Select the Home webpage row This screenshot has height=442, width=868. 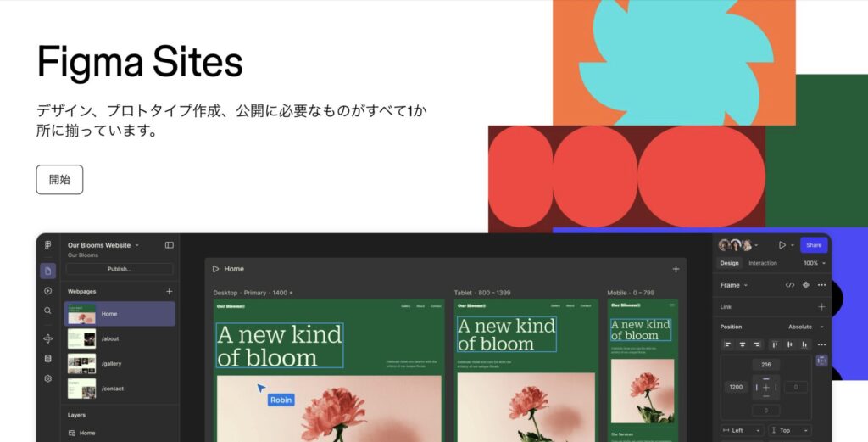(x=120, y=314)
